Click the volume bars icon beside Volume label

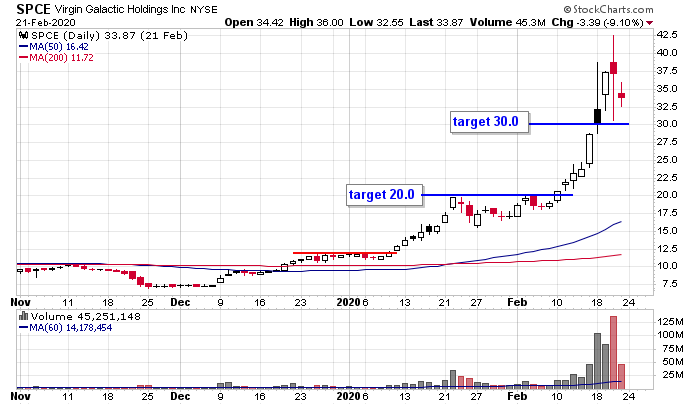pyautogui.click(x=24, y=316)
